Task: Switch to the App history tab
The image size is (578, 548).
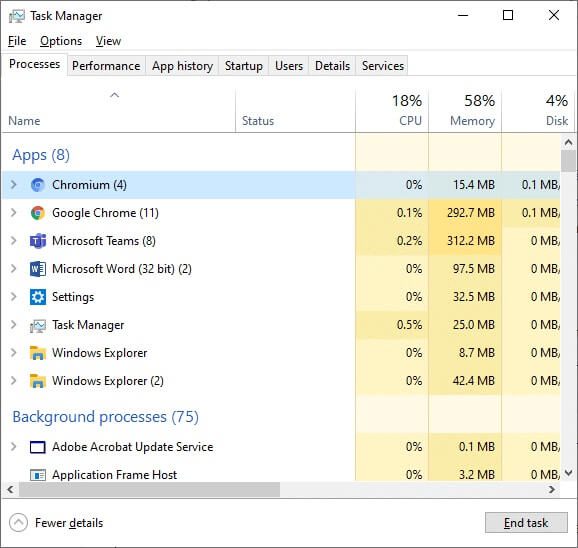Action: click(182, 66)
